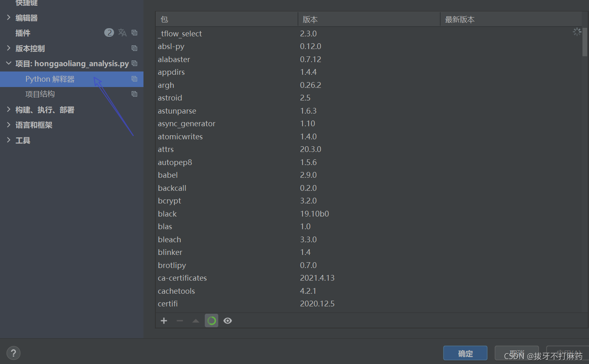Switch to the 项目结构 settings page
Viewport: 589px width, 364px height.
pyautogui.click(x=40, y=94)
